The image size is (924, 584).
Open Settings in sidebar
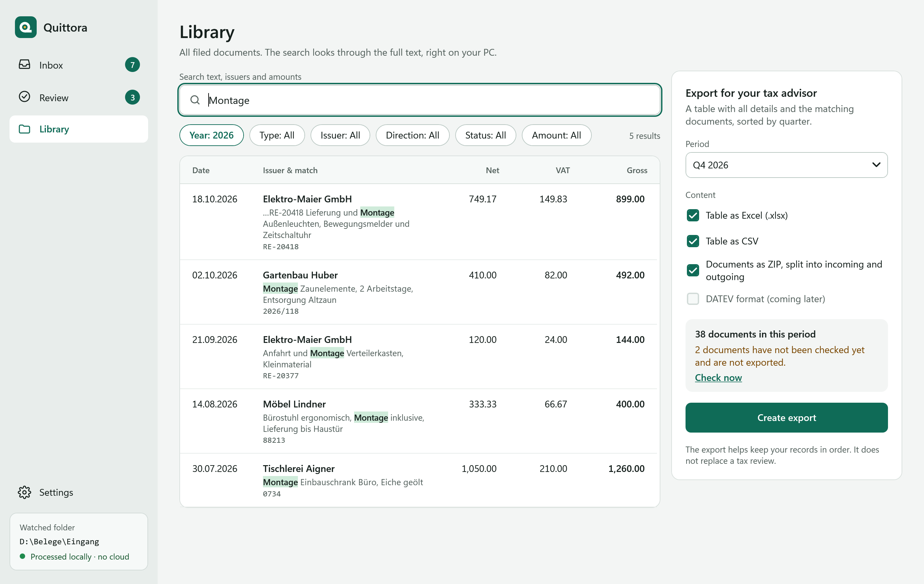79,492
